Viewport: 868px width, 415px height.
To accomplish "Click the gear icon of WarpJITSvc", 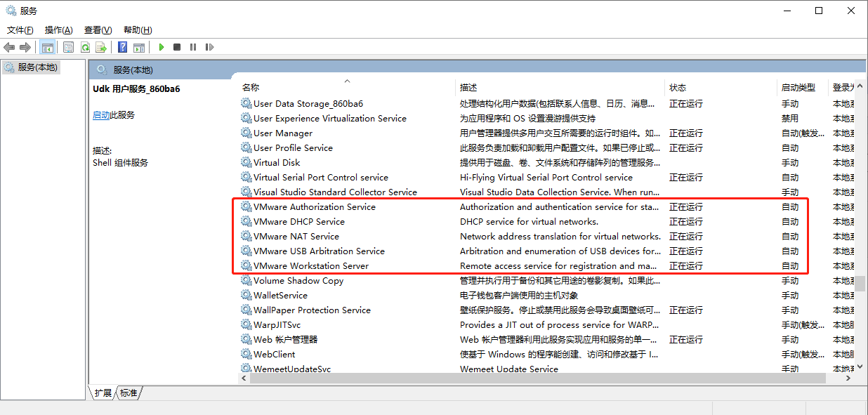I will click(x=246, y=324).
